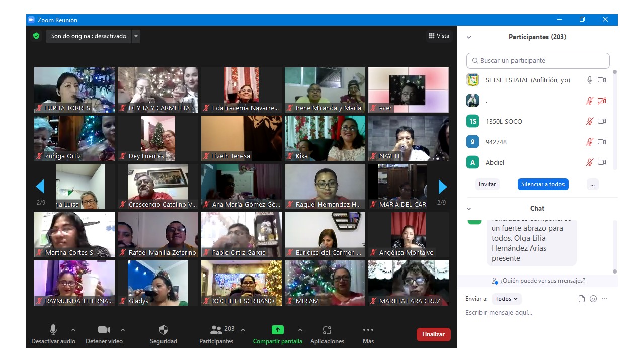This screenshot has width=644, height=362.
Task: Collapse the Chat panel chevron
Action: [469, 209]
